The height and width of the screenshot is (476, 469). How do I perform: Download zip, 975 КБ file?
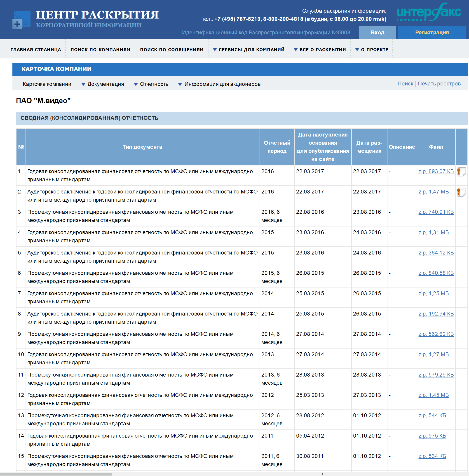point(432,436)
